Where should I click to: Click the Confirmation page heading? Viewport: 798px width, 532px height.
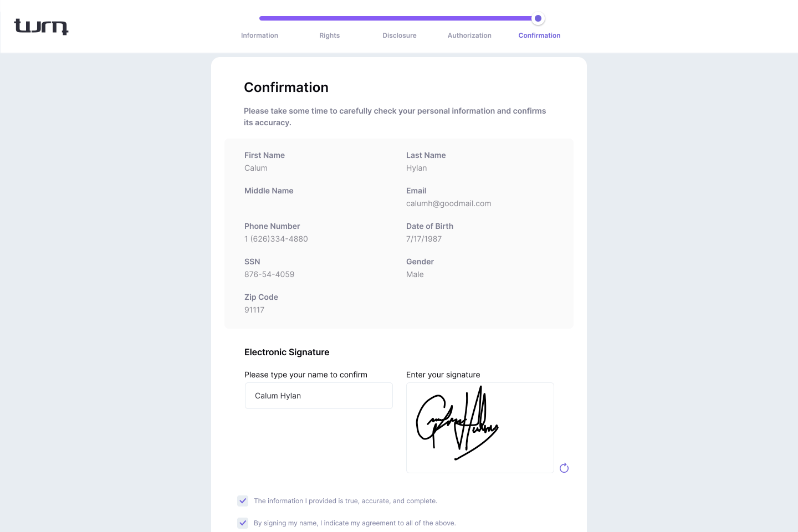tap(286, 88)
